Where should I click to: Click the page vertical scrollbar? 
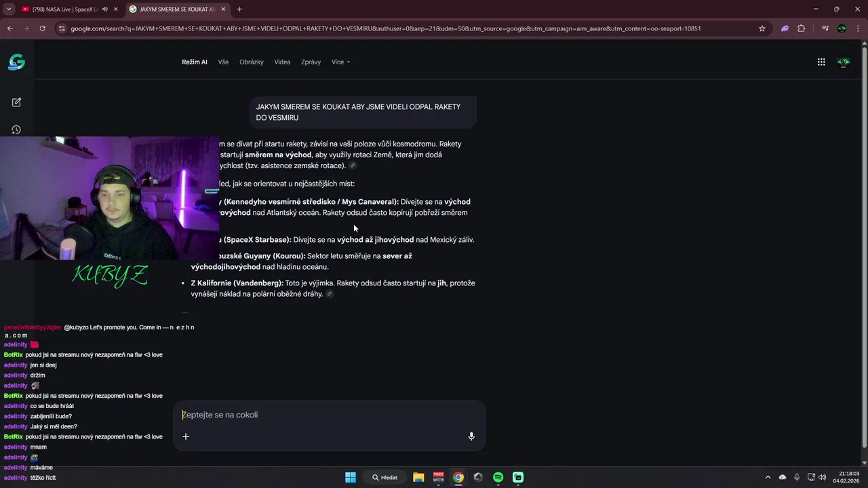[x=864, y=247]
